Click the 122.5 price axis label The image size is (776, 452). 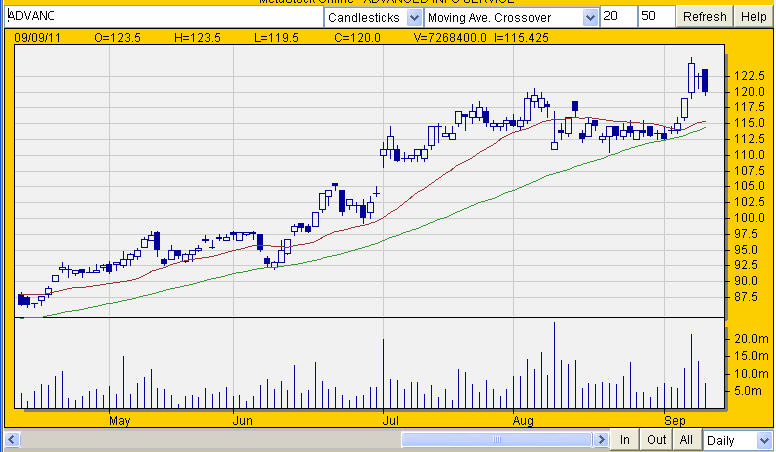pos(749,76)
